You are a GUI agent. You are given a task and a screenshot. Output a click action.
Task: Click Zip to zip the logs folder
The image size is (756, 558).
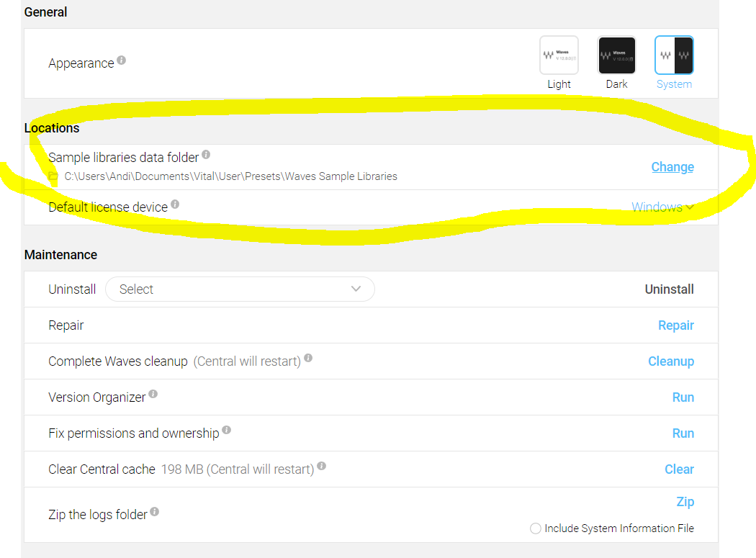685,502
